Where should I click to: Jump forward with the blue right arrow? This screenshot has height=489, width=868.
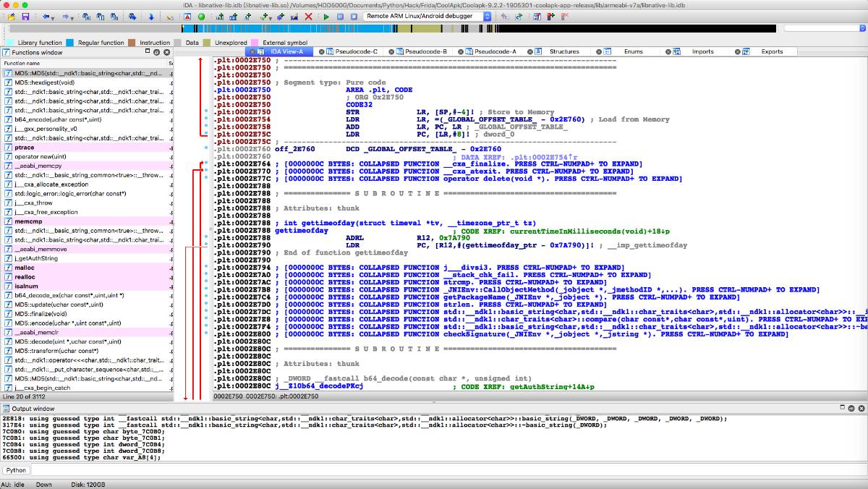pos(66,16)
